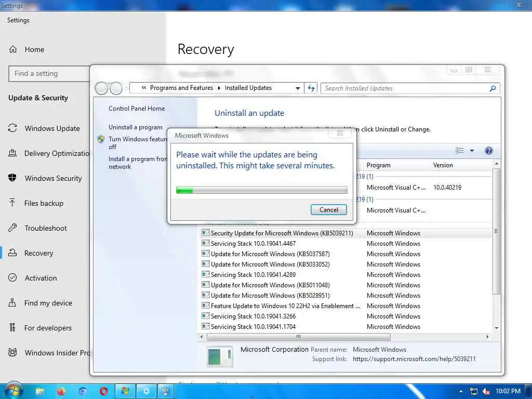Select Security Update KB5039211 row
Screen dimensions: 532x399
[346, 233]
